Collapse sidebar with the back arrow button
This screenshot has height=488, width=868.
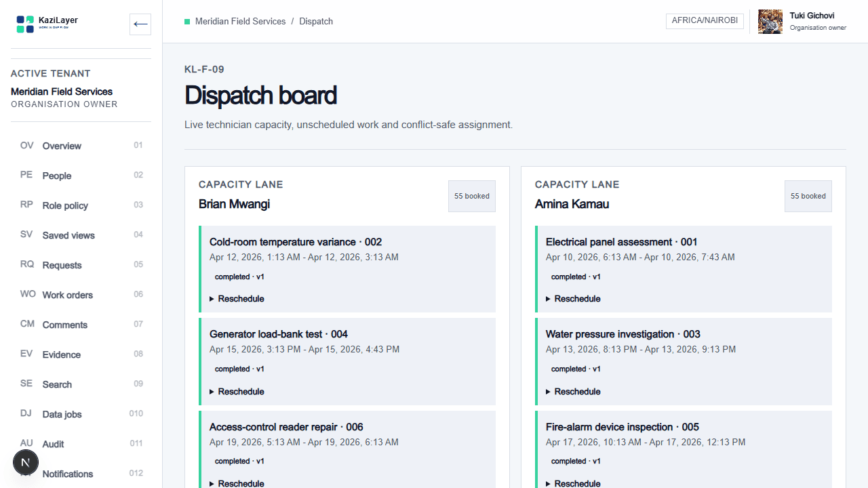pos(140,24)
